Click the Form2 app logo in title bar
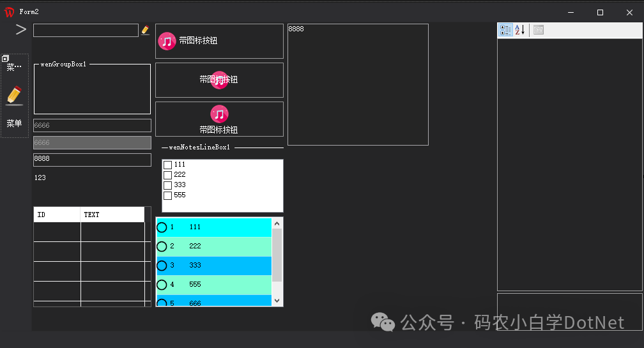Screen dimensions: 644x348 click(x=9, y=12)
